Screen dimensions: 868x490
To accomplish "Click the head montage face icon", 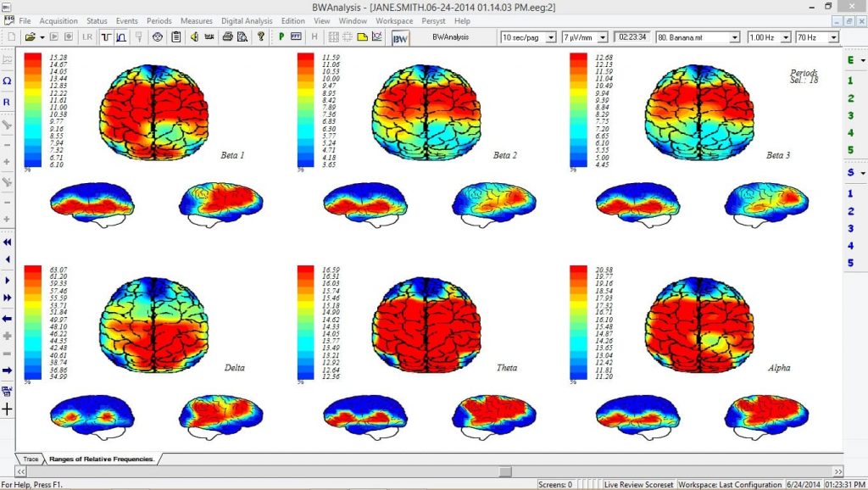I will pyautogui.click(x=158, y=37).
